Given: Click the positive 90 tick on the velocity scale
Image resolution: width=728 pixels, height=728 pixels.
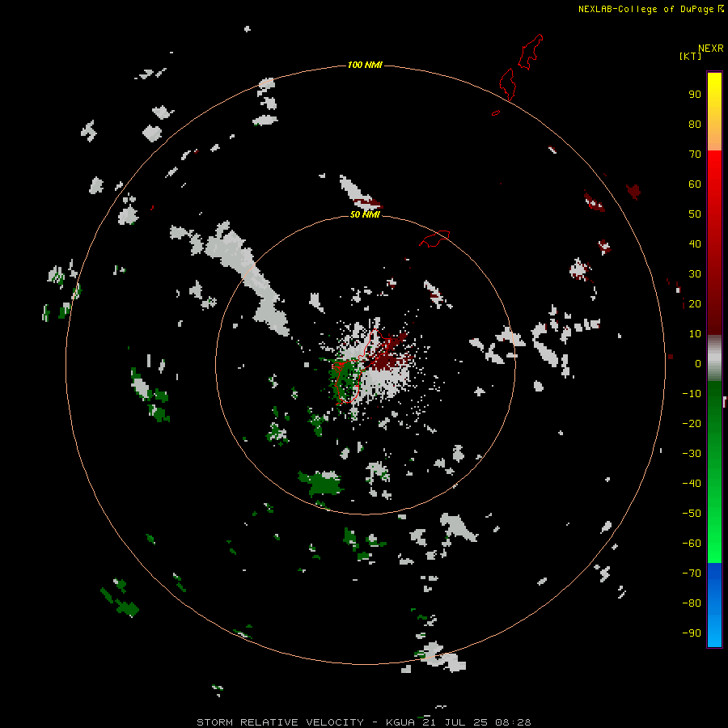Looking at the screenshot, I should 695,95.
